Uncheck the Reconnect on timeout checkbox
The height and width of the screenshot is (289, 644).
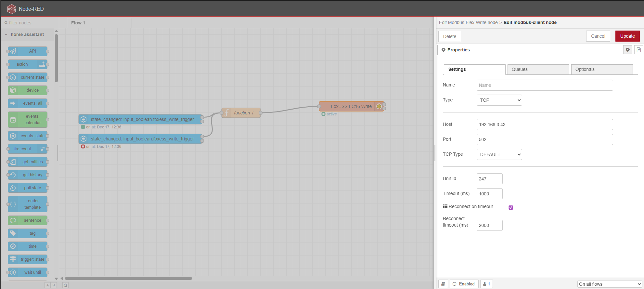(511, 207)
